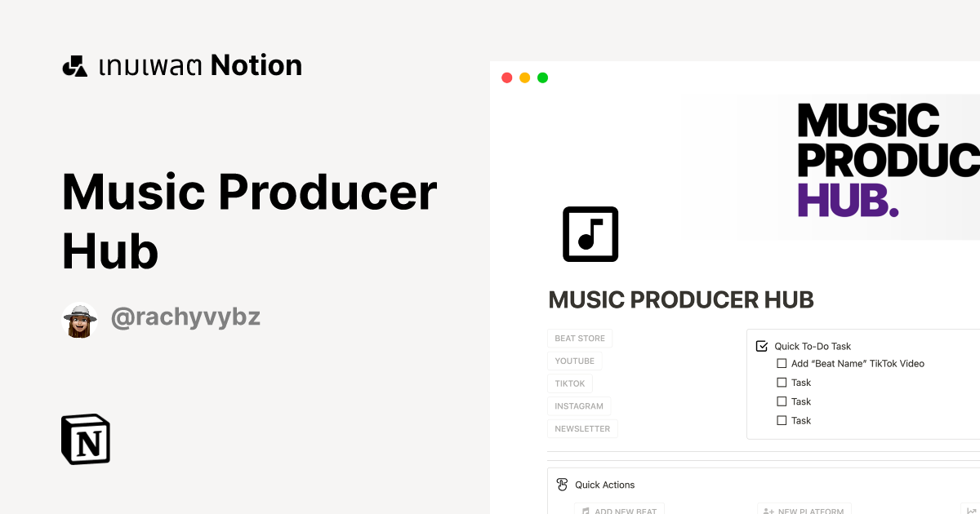Click the เทมเพลต Notion site logo icon

[x=74, y=64]
